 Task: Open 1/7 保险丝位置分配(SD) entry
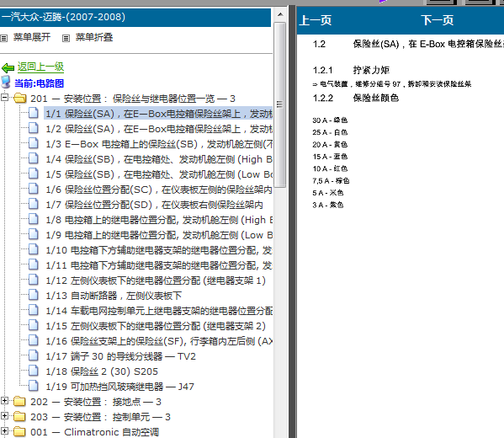[154, 205]
